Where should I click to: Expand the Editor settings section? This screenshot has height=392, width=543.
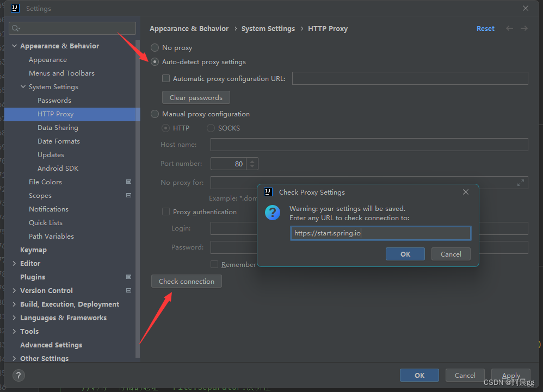(14, 263)
